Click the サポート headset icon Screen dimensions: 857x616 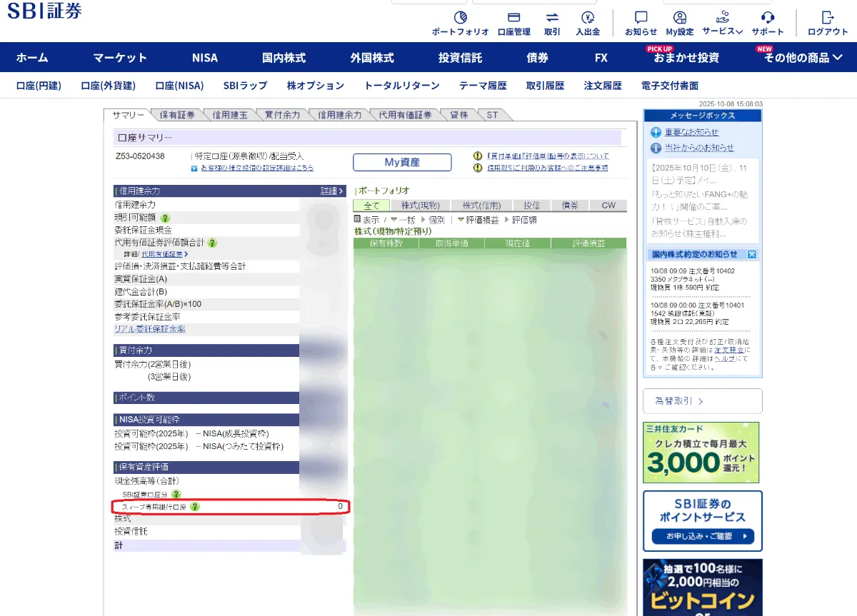[768, 18]
